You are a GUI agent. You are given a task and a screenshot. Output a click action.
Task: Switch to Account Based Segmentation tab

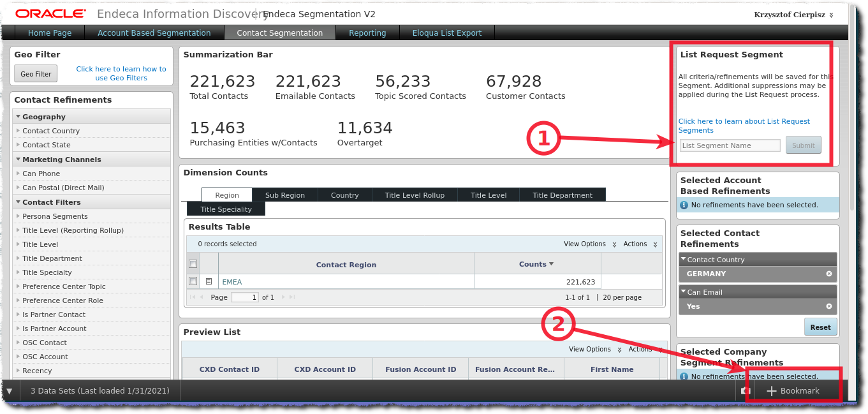point(154,33)
